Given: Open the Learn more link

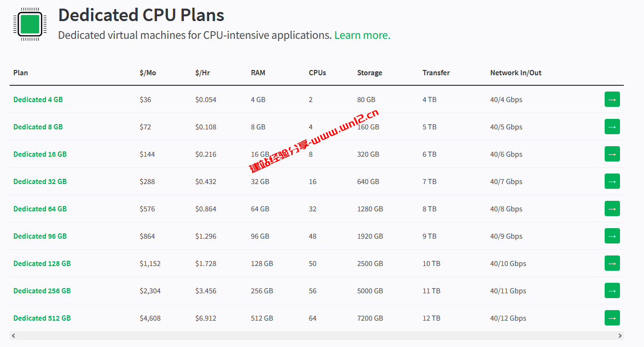Looking at the screenshot, I should (x=362, y=35).
